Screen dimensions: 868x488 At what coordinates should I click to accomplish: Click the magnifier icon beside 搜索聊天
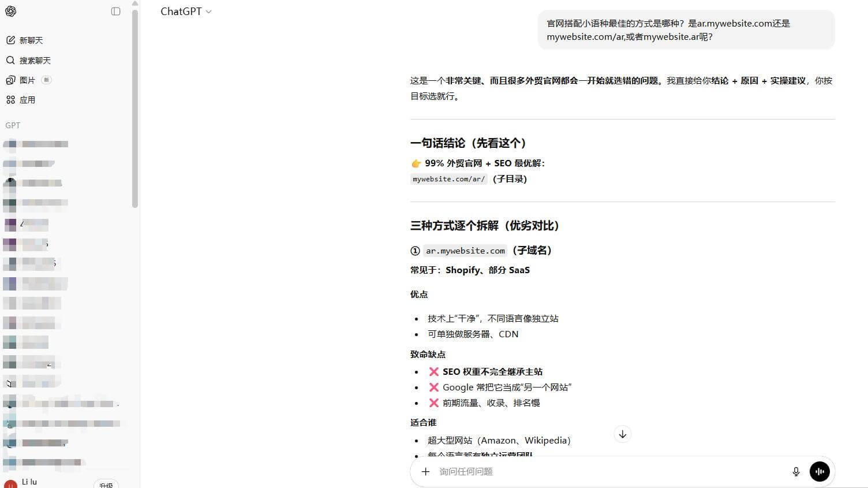(10, 61)
